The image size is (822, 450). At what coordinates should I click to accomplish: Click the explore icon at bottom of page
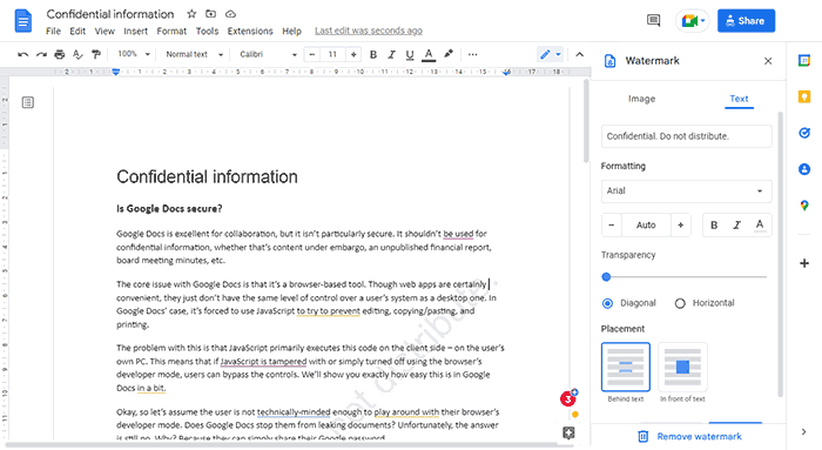point(569,433)
